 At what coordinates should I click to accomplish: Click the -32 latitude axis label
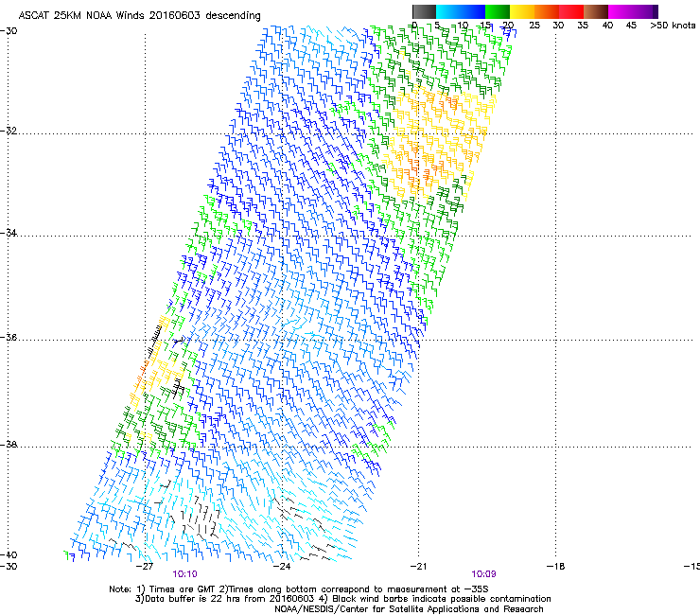pos(9,131)
